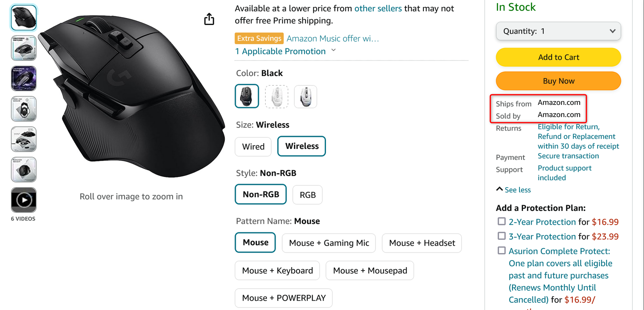Image resolution: width=644 pixels, height=310 pixels.
Task: Open the Amazon Music offer link
Action: tap(332, 38)
